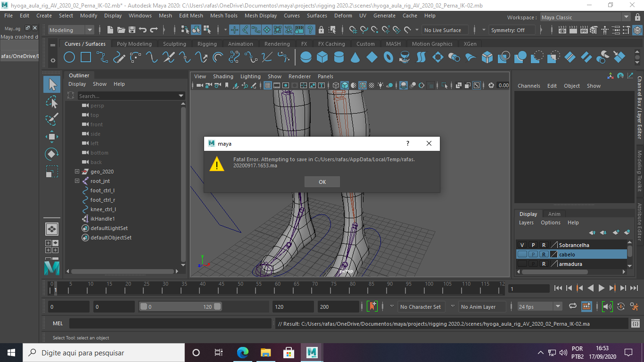The image size is (644, 362).
Task: Select the Lasso selection tool
Action: pyautogui.click(x=52, y=102)
